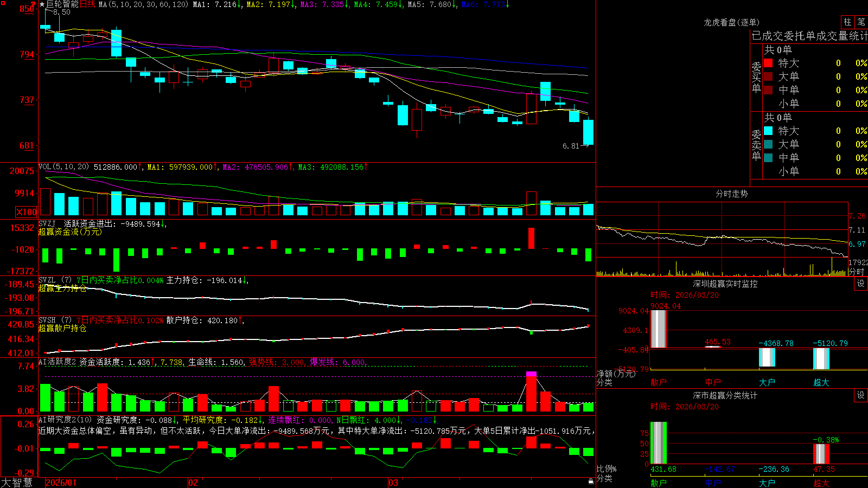Click the 强势线: 3.000 label
868x488 pixels.
(x=277, y=362)
